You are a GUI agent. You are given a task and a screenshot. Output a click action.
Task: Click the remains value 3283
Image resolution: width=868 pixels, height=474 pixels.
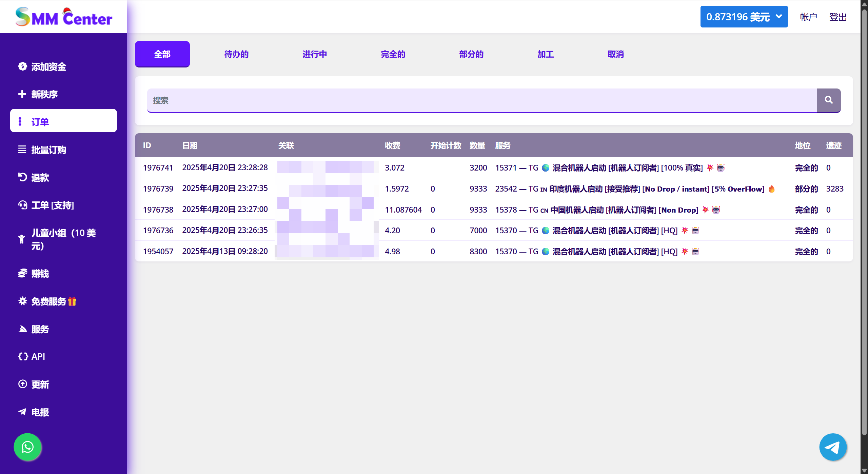click(x=835, y=189)
